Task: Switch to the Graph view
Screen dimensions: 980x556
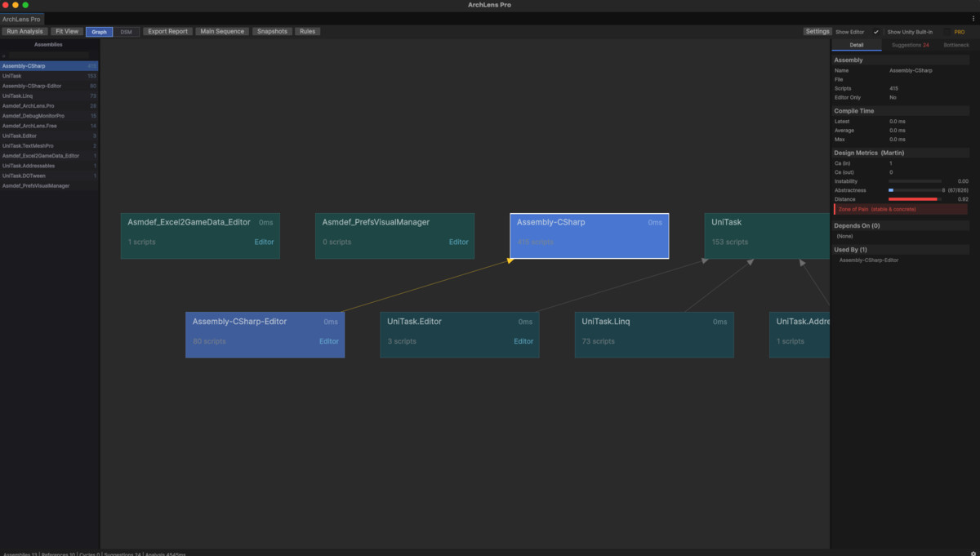Action: click(x=99, y=32)
